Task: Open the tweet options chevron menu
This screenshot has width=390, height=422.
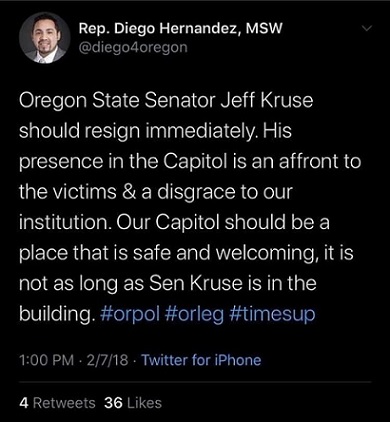Action: tap(366, 29)
